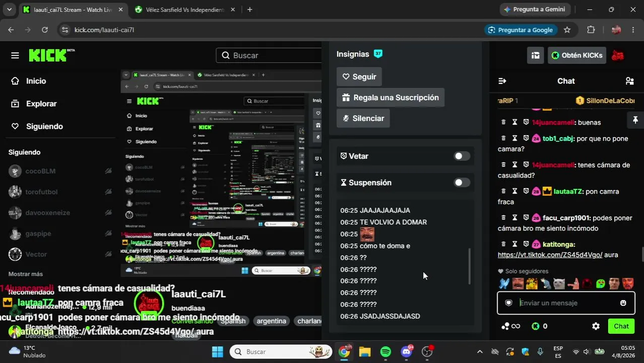Click Preguntar a Google in address bar
644x363 pixels.
pos(521,30)
